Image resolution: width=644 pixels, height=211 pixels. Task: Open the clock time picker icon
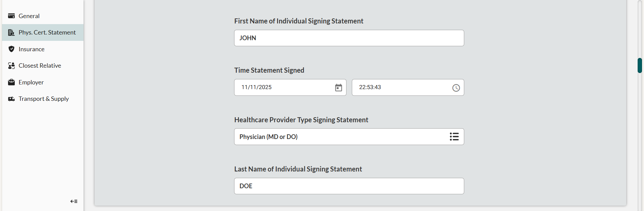point(456,88)
